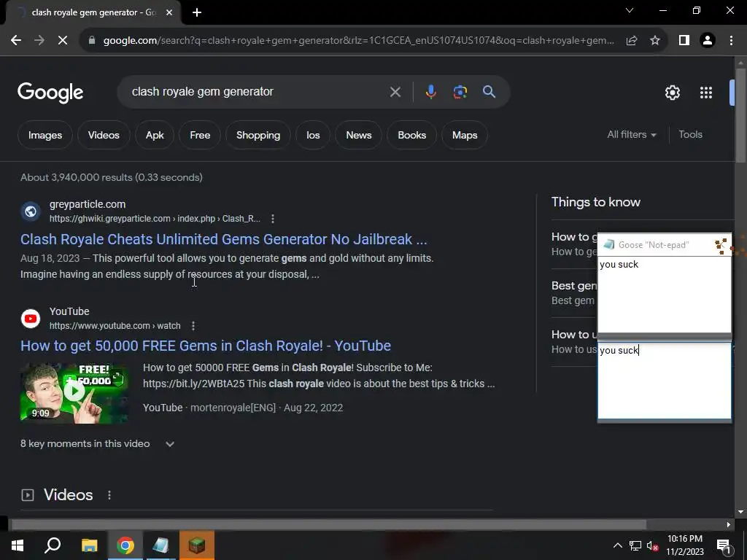Open Google quick settings gear
747x560 pixels.
672,93
